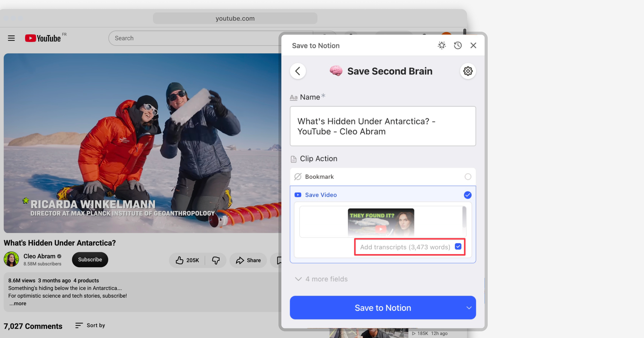Click the verified badge next to Cleo Abram
The width and height of the screenshot is (644, 338).
(x=59, y=256)
